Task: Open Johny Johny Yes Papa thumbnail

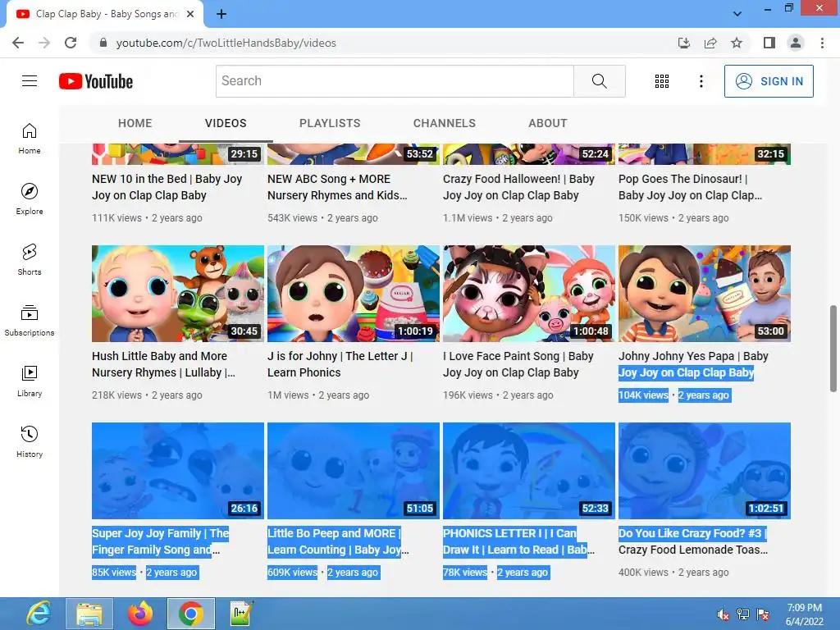Action: click(705, 294)
